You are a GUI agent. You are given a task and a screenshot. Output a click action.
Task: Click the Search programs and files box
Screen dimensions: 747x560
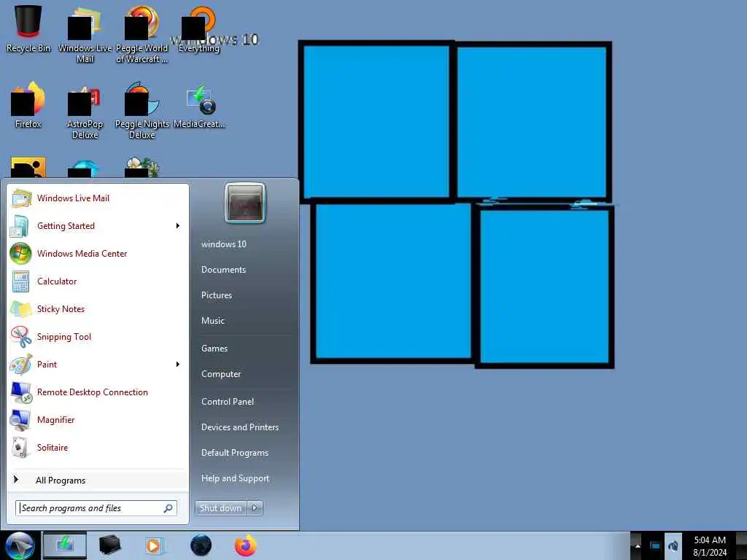tap(98, 508)
